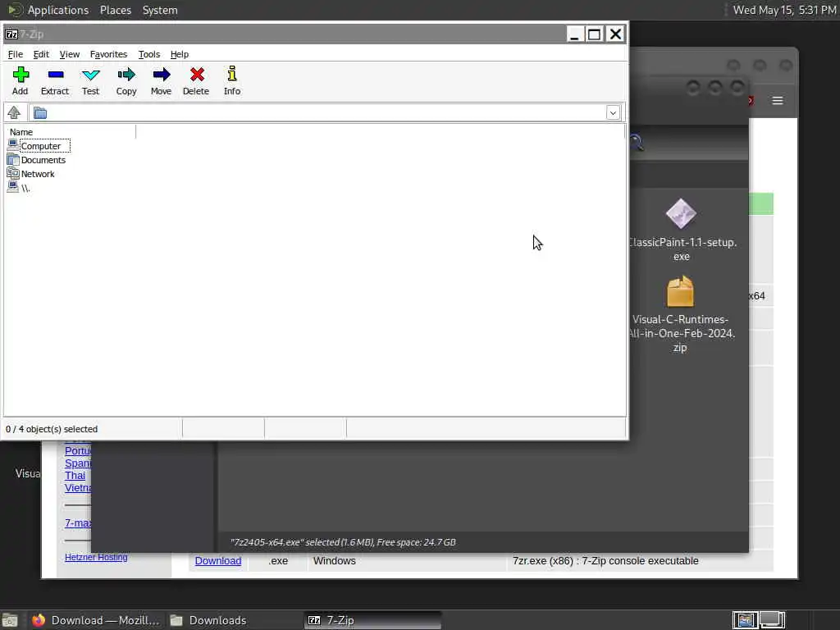The width and height of the screenshot is (840, 630).
Task: Expand the address bar path dropdown
Action: [613, 113]
